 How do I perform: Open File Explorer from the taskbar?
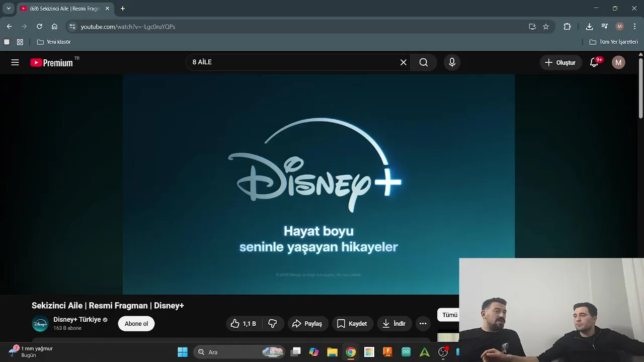point(332,352)
